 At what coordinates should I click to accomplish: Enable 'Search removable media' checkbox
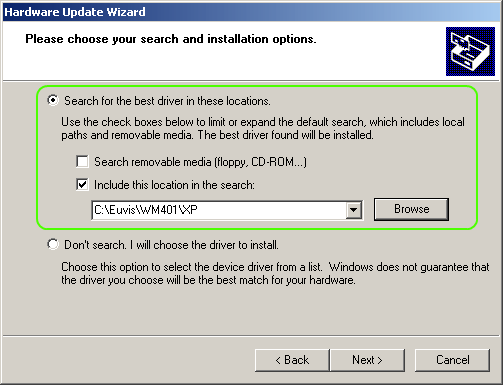tap(82, 162)
